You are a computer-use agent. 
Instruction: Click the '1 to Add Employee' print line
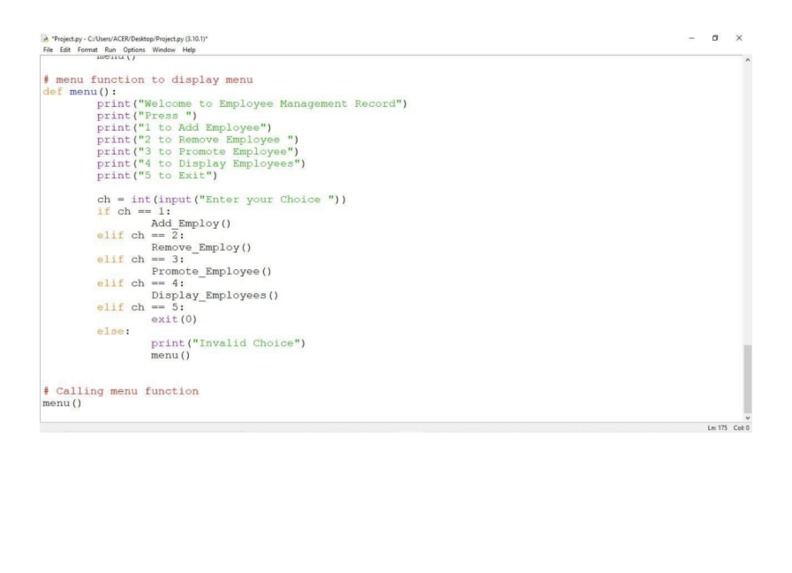coord(184,128)
